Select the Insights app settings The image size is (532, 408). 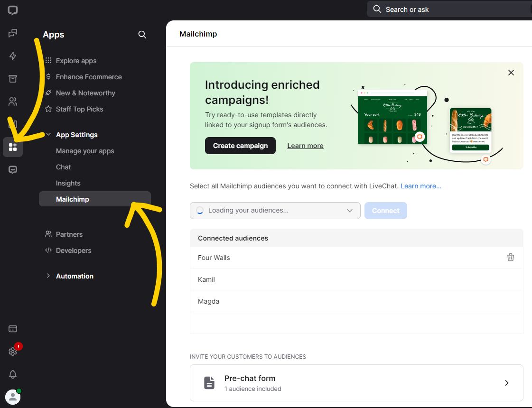pyautogui.click(x=68, y=183)
